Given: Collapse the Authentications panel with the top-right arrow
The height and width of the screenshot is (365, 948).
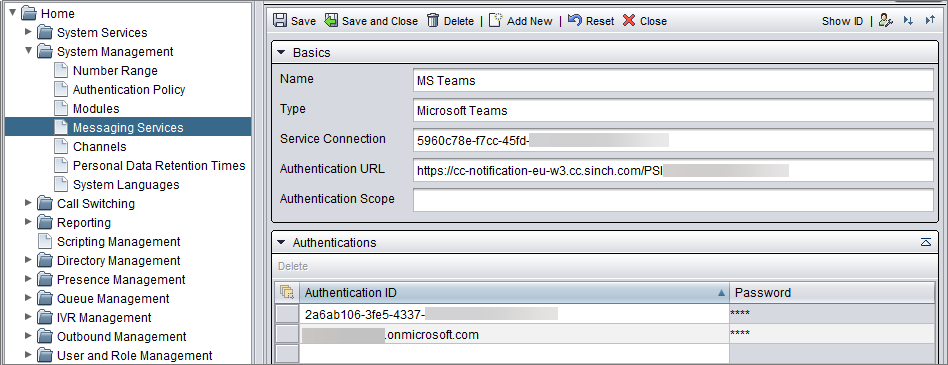Looking at the screenshot, I should tap(926, 242).
